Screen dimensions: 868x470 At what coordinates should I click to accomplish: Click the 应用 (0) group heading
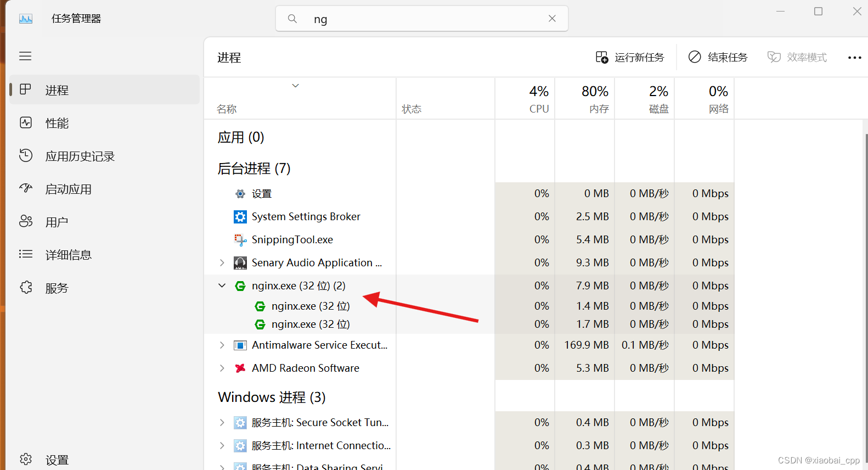[241, 137]
